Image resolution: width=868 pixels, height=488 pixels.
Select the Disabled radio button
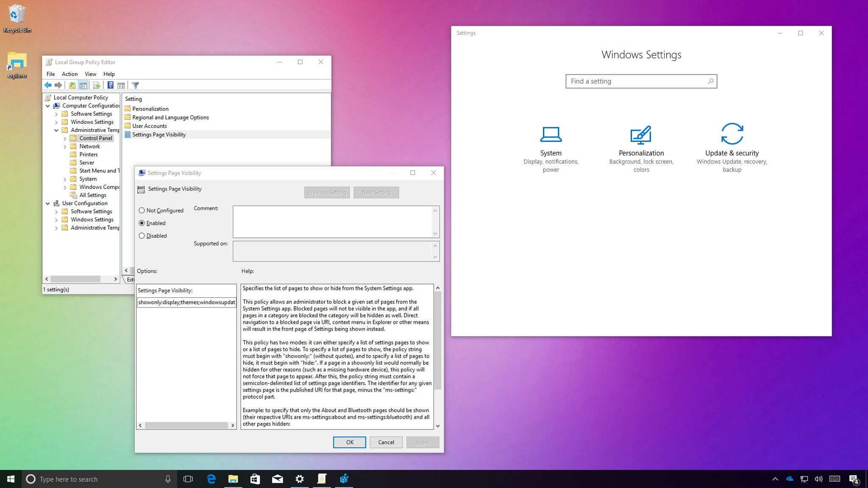pyautogui.click(x=142, y=236)
